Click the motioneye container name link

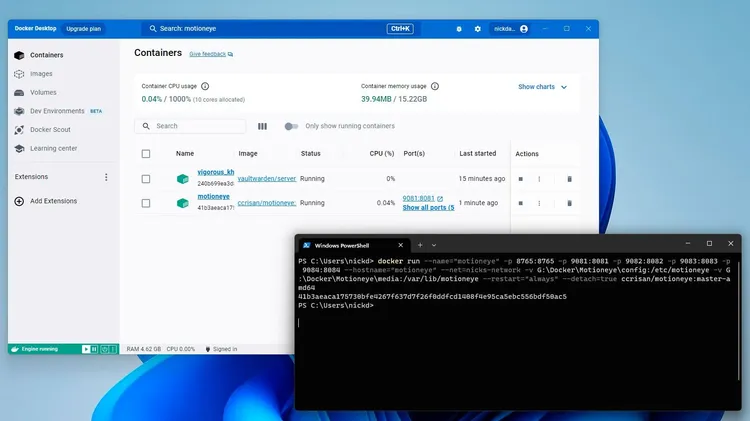213,197
